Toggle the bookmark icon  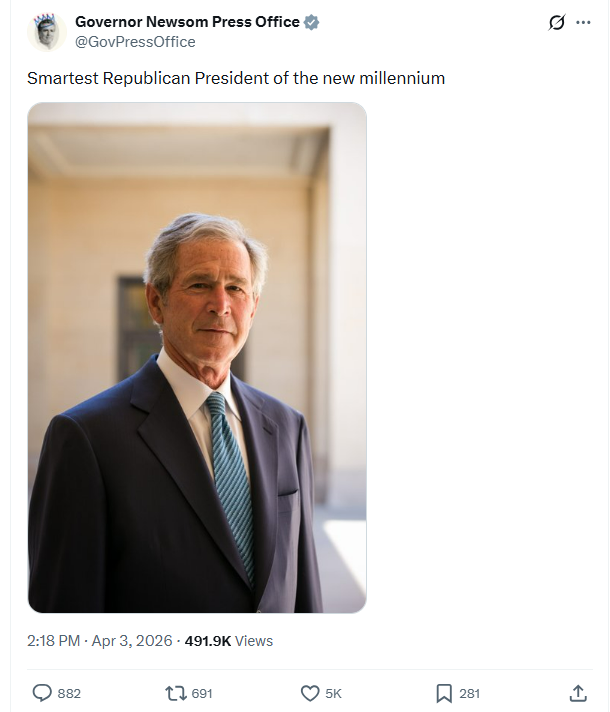pyautogui.click(x=444, y=693)
